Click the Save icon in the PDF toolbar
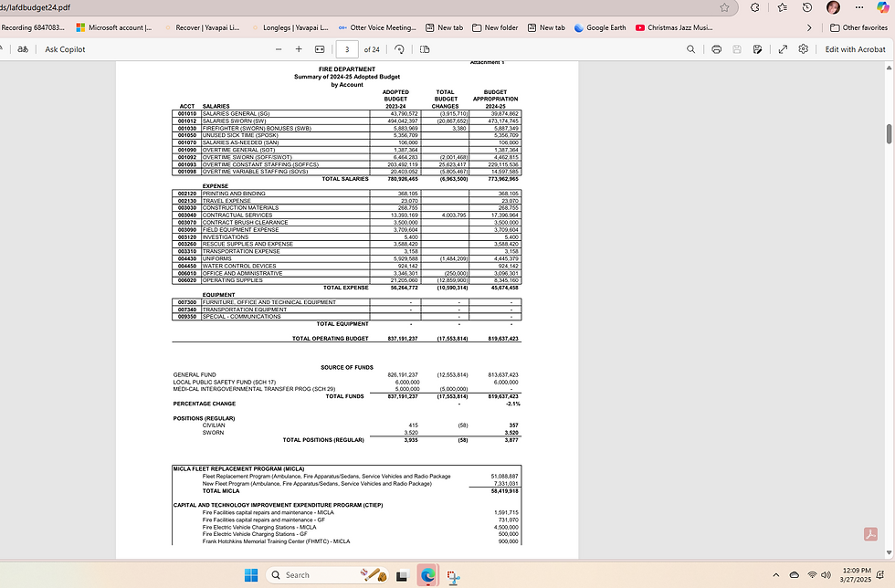The image size is (895, 588). click(x=737, y=49)
